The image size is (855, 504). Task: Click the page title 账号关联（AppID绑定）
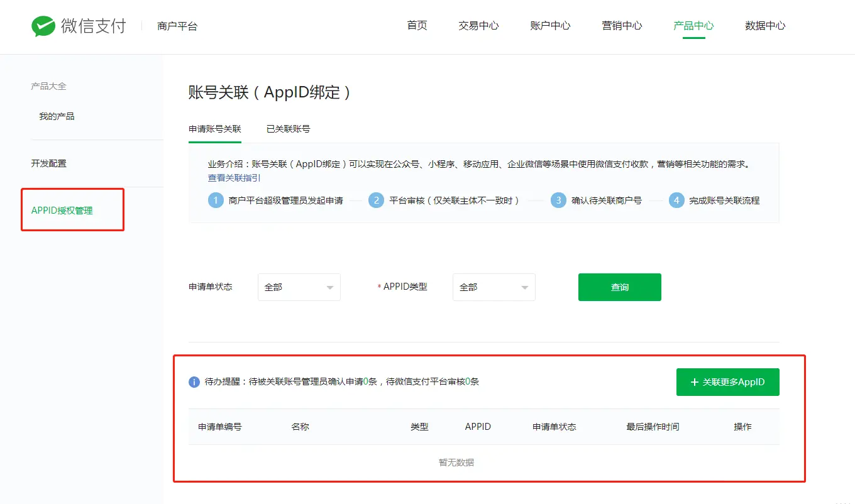(x=270, y=92)
